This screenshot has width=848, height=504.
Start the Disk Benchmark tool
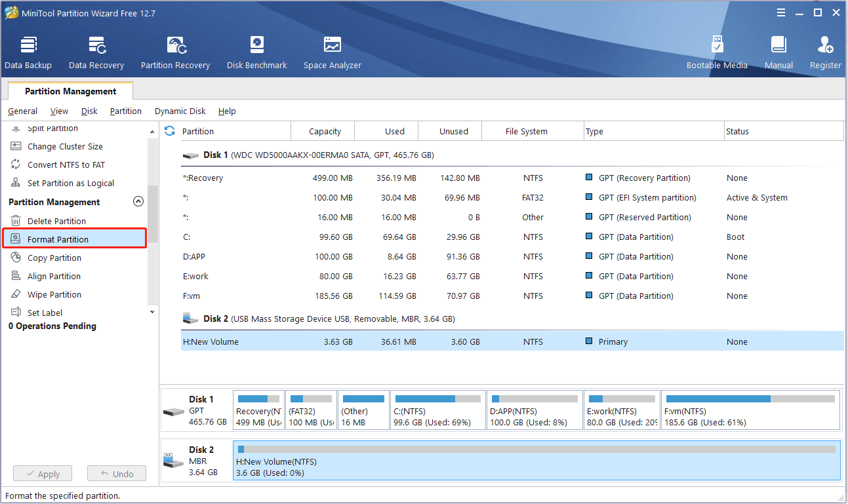coord(256,52)
